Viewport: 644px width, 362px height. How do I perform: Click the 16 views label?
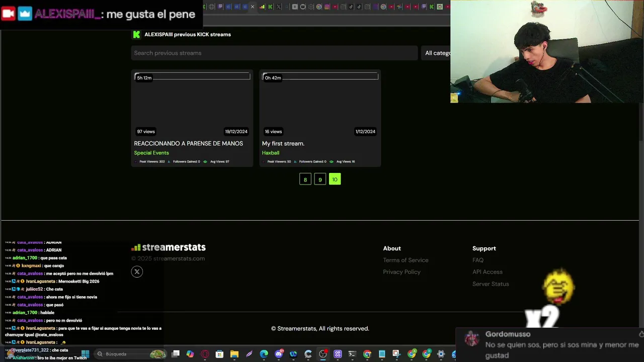point(273,132)
